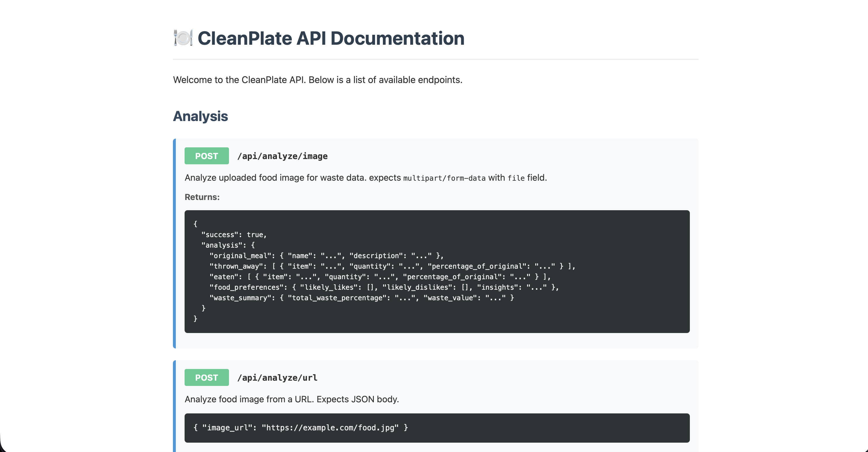Click the /api/analyze/url endpoint path
The width and height of the screenshot is (868, 452).
[x=277, y=377]
